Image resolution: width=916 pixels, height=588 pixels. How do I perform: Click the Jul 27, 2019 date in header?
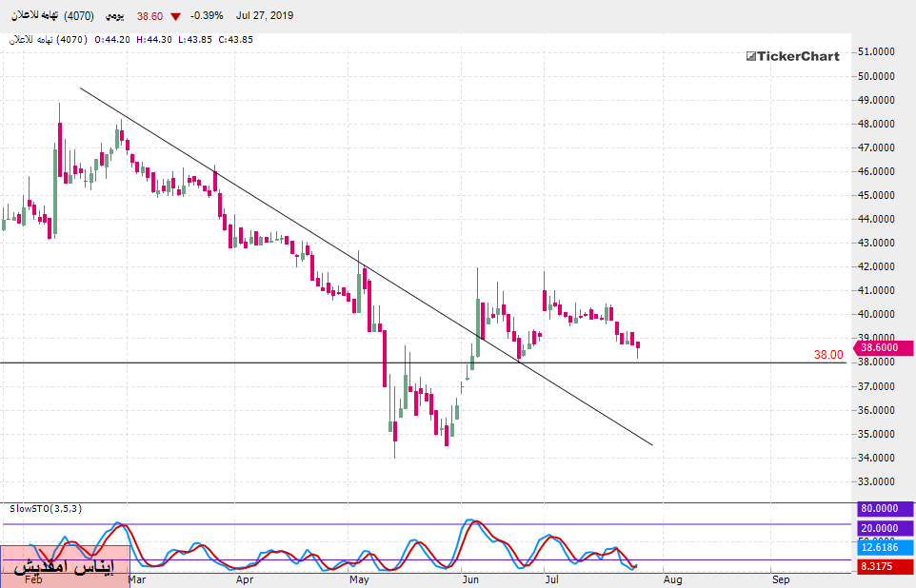266,16
